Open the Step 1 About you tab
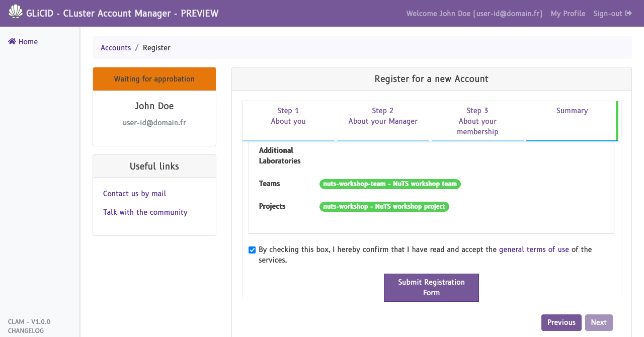 point(288,116)
